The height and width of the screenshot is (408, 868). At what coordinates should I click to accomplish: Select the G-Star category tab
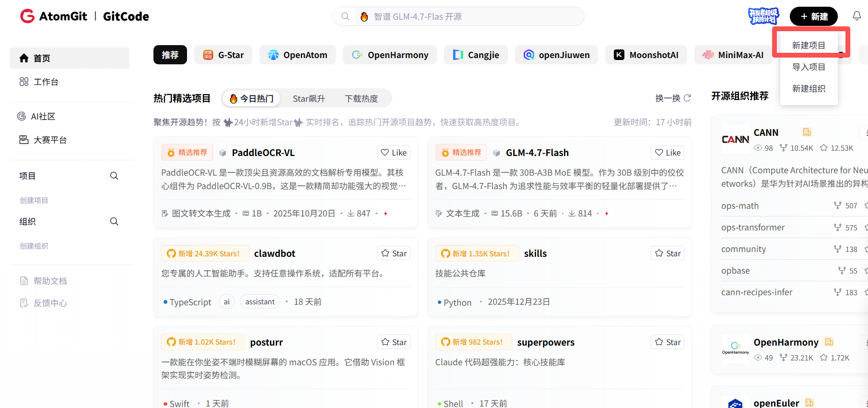coord(223,55)
